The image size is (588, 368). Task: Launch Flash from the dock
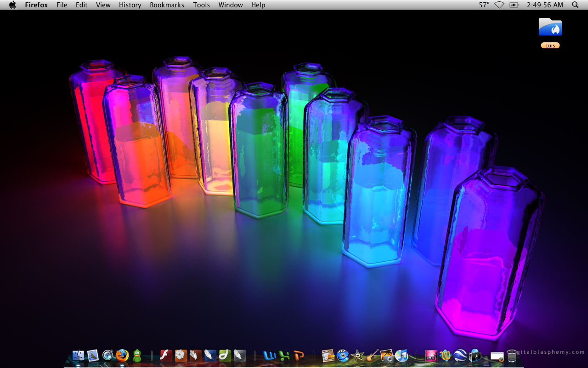(x=166, y=356)
